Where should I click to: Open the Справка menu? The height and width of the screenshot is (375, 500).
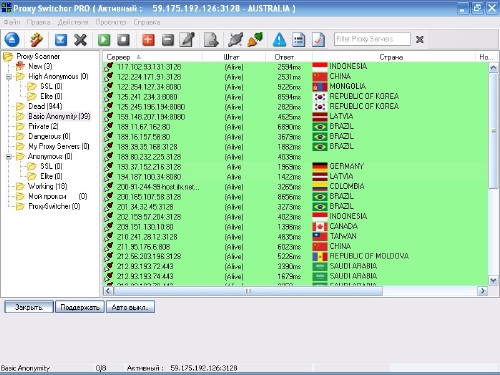click(147, 22)
